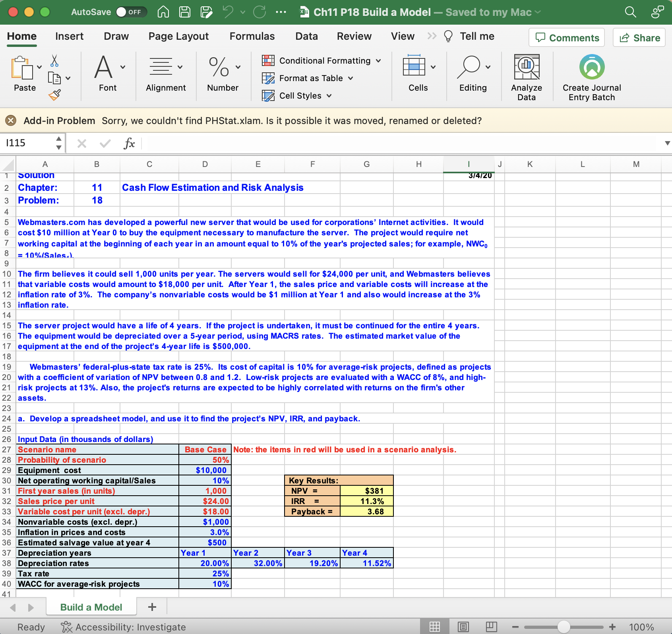The width and height of the screenshot is (672, 634).
Task: Open the Conditional Formatting gallery
Action: 323,60
